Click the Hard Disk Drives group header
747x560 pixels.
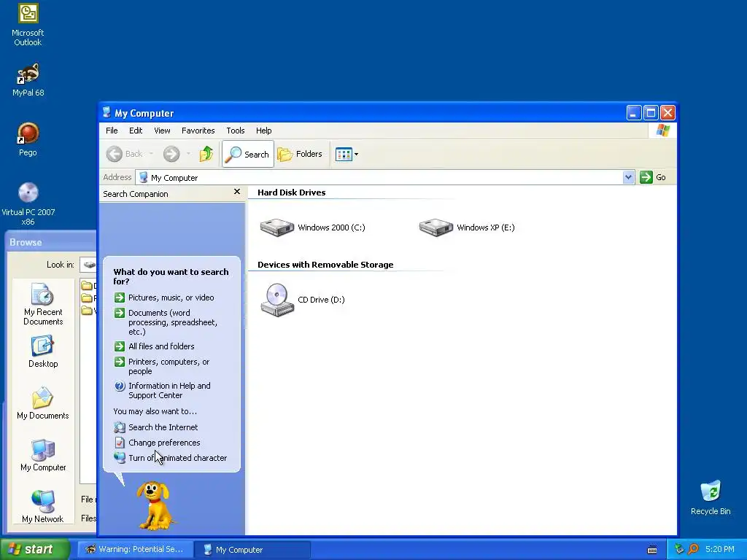(292, 192)
